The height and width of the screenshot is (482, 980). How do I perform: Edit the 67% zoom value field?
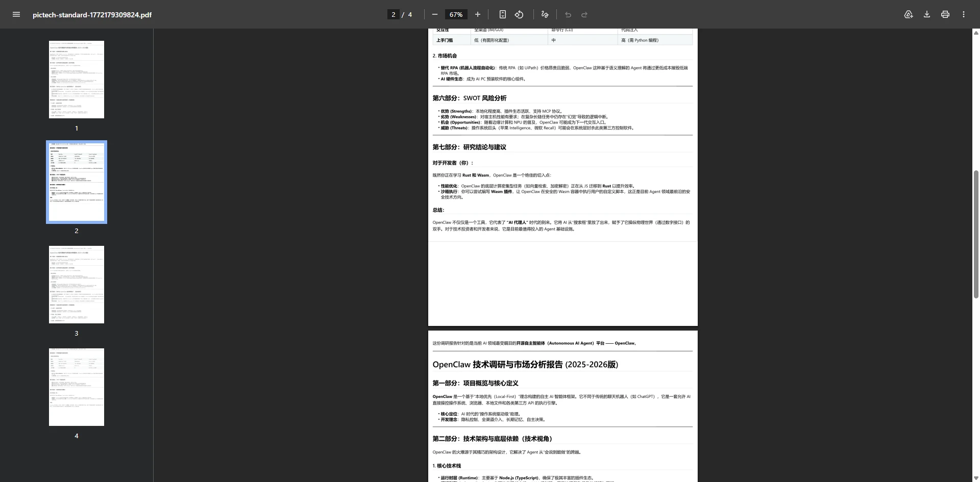tap(456, 14)
